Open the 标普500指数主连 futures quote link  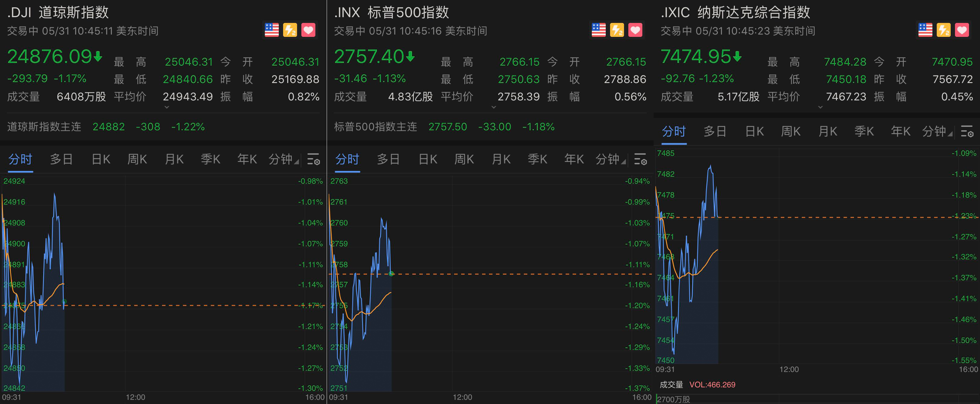375,127
